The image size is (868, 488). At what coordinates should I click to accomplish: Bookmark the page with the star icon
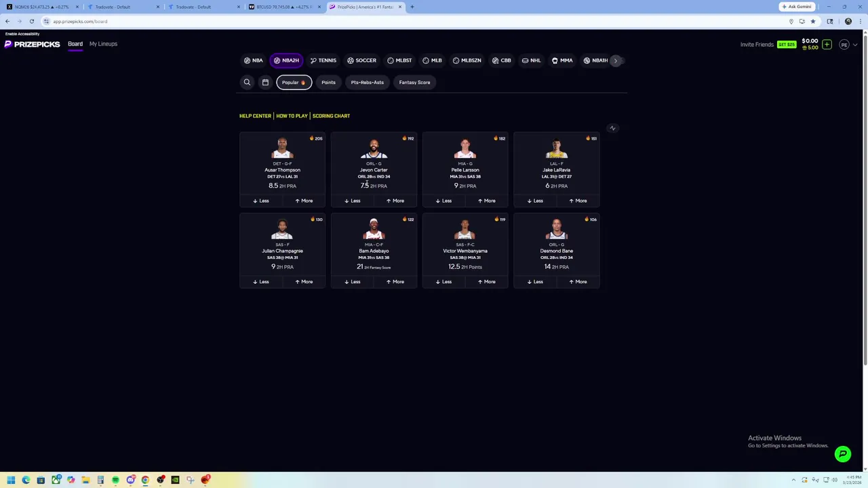[813, 21]
